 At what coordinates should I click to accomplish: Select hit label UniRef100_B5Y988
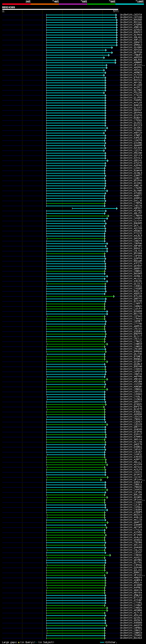(x=131, y=254)
